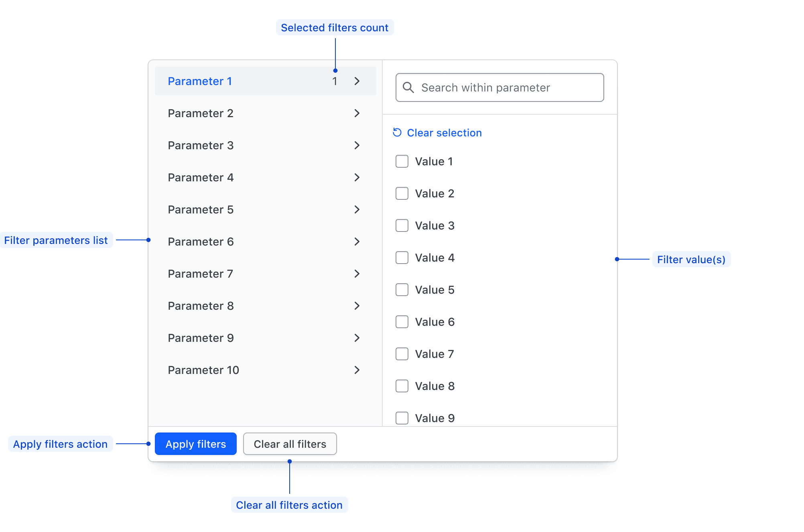Tick the Value 5 checkbox
This screenshot has height=532, width=804.
(402, 290)
